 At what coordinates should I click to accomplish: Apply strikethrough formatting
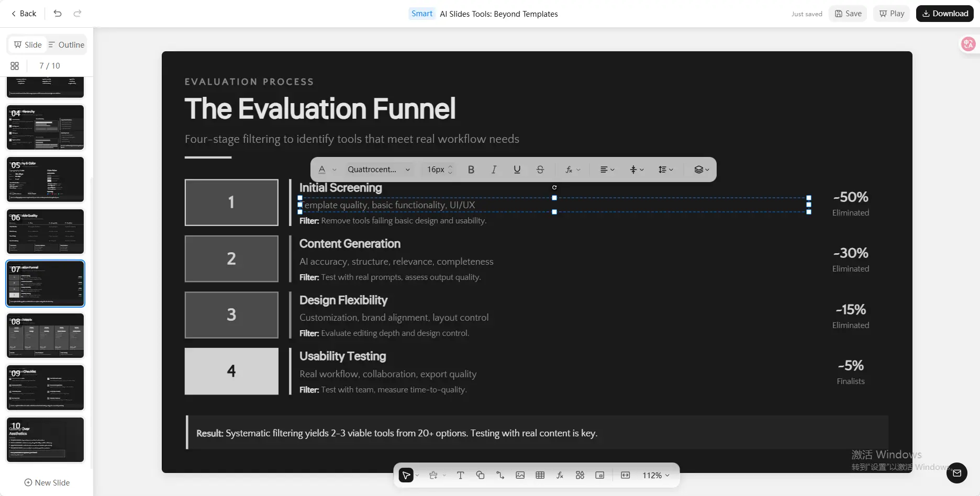pyautogui.click(x=540, y=170)
